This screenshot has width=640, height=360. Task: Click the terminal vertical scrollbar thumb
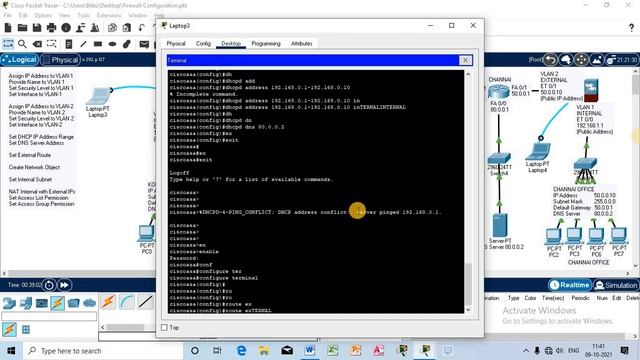tap(468, 284)
